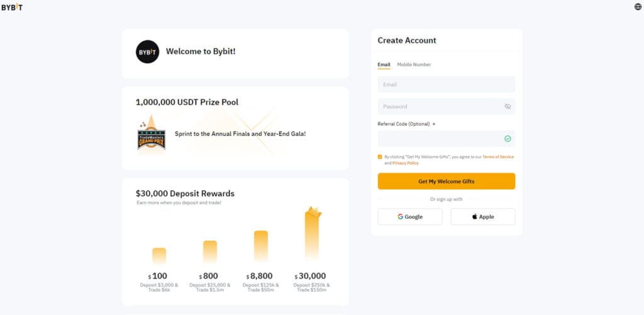The image size is (644, 315).
Task: Open the Terms of Service link
Action: pyautogui.click(x=498, y=157)
